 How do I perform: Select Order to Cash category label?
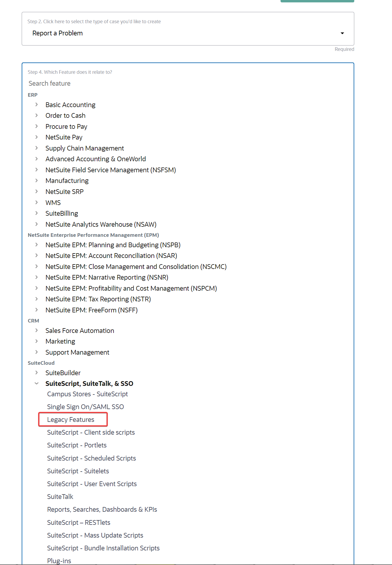pos(65,115)
